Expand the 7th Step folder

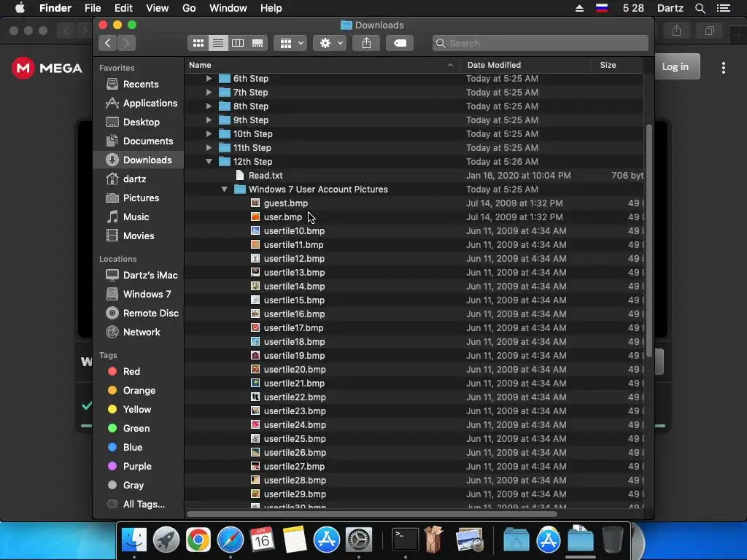tap(209, 93)
